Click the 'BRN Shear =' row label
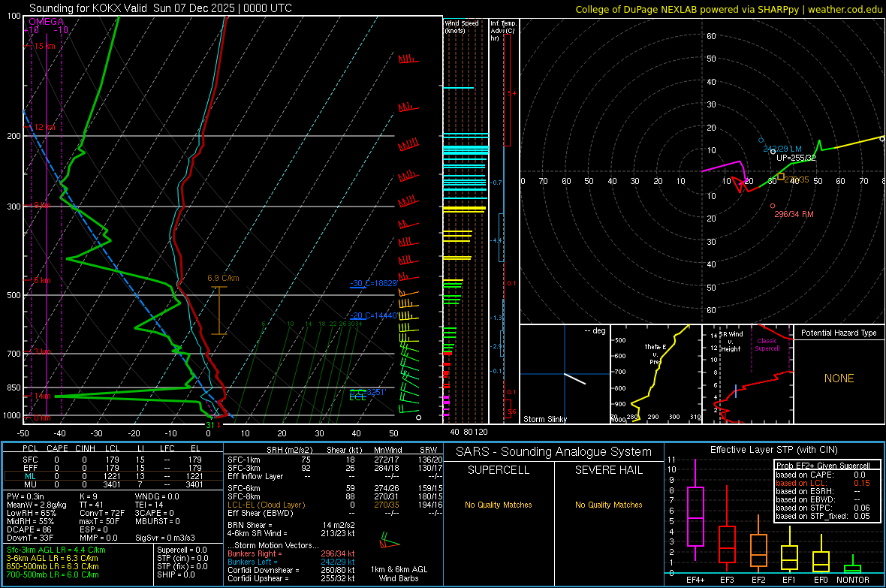The image size is (886, 588). (x=250, y=525)
